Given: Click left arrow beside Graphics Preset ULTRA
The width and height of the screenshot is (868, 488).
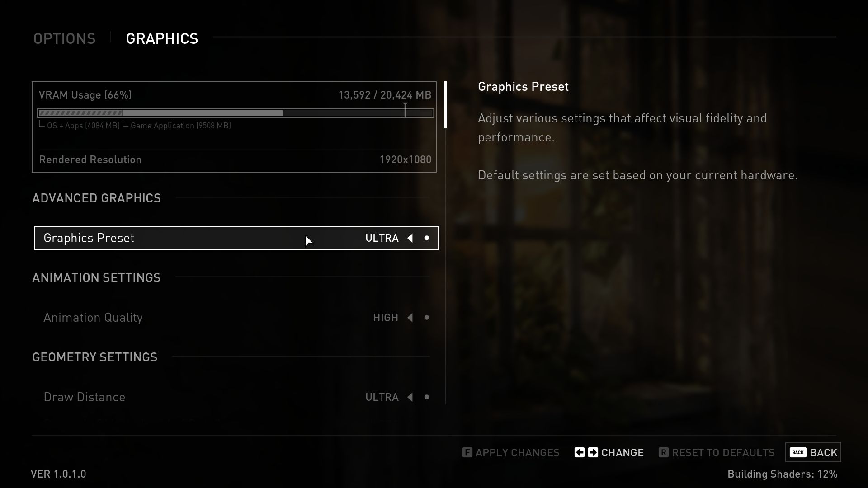Looking at the screenshot, I should point(410,238).
